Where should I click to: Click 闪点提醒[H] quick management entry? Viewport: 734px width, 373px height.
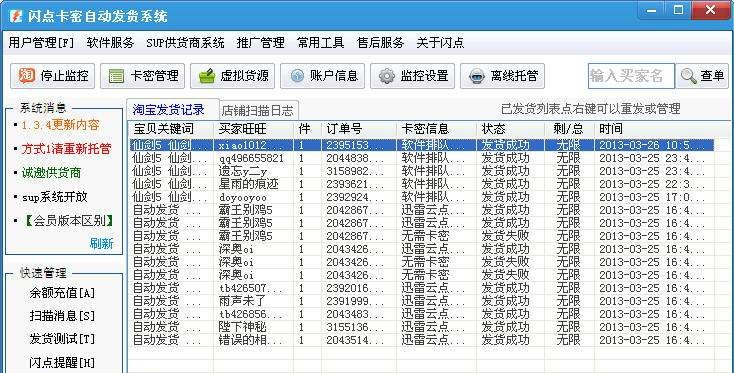62,362
